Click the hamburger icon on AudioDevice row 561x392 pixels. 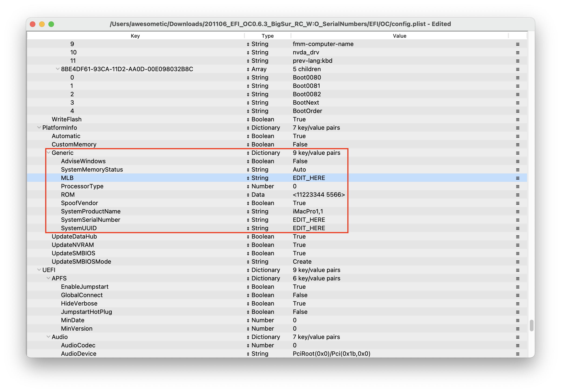(517, 354)
